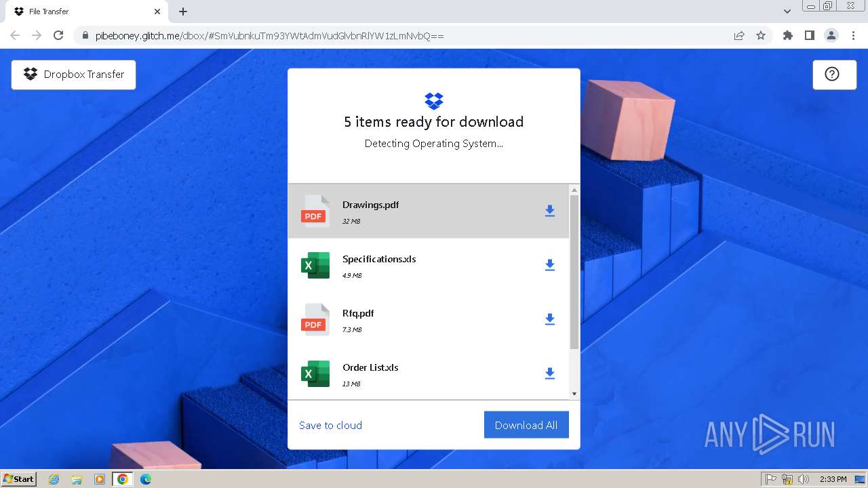Open the Chrome profile avatar
The width and height of the screenshot is (868, 488).
click(x=831, y=35)
